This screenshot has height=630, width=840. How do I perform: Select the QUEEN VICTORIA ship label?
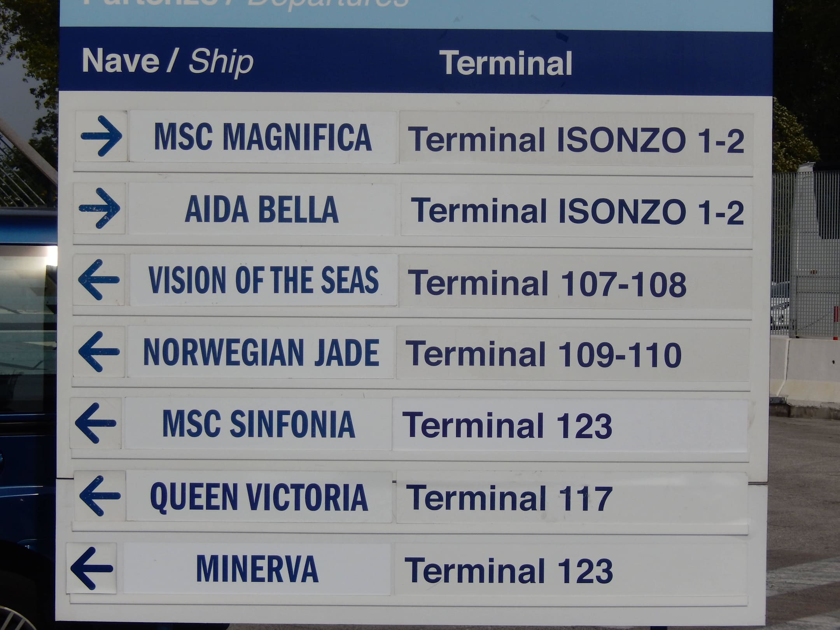259,497
